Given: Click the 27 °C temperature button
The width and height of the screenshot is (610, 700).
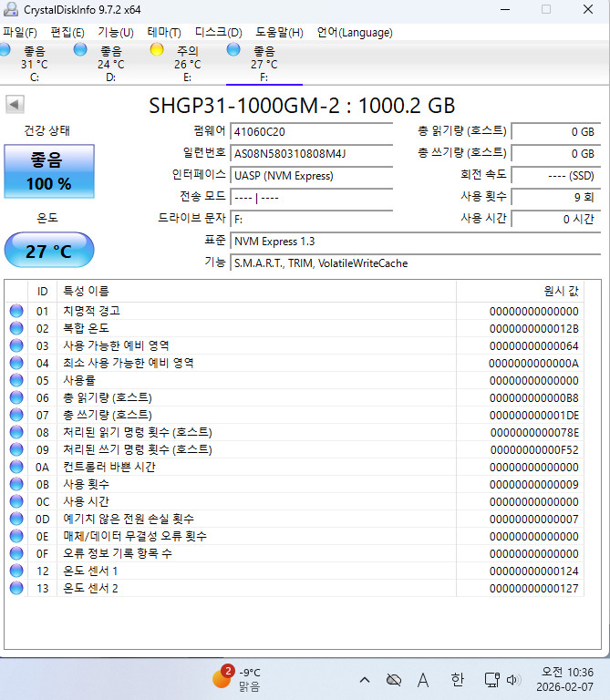Looking at the screenshot, I should click(x=49, y=250).
